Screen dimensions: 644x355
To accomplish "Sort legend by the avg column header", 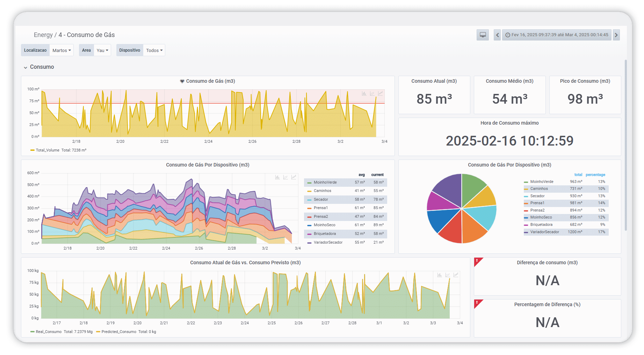I will pos(361,175).
